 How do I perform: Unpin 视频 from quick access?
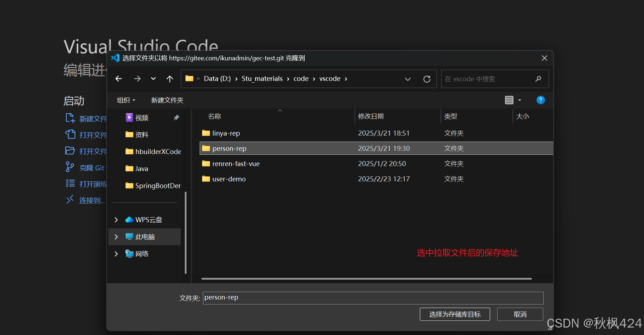click(176, 117)
